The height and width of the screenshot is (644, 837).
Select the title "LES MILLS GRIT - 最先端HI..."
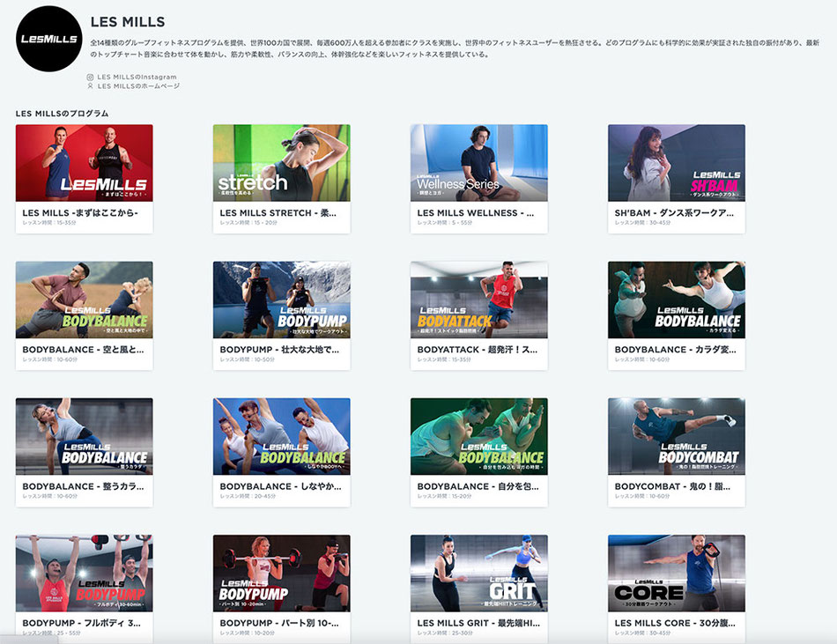(478, 623)
